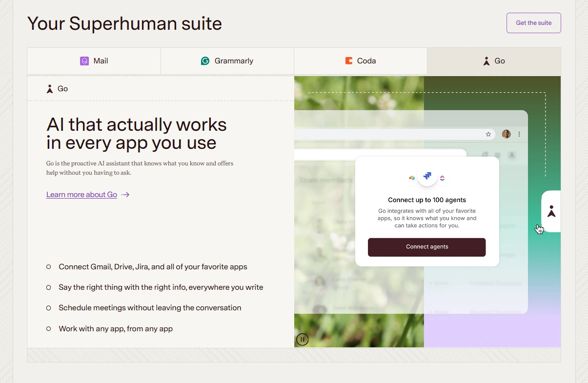
Task: Click the Connect up to 100 agents title
Action: click(x=427, y=200)
